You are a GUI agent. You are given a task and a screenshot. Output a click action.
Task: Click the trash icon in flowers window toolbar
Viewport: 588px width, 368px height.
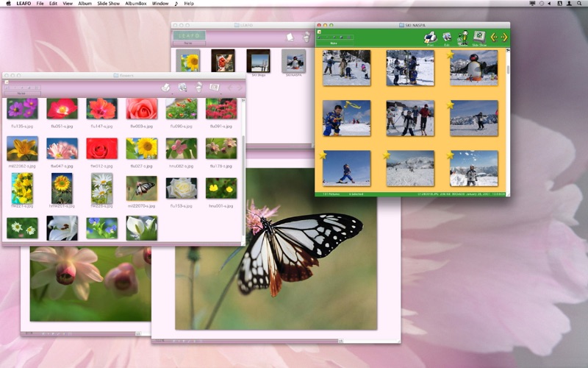click(198, 87)
